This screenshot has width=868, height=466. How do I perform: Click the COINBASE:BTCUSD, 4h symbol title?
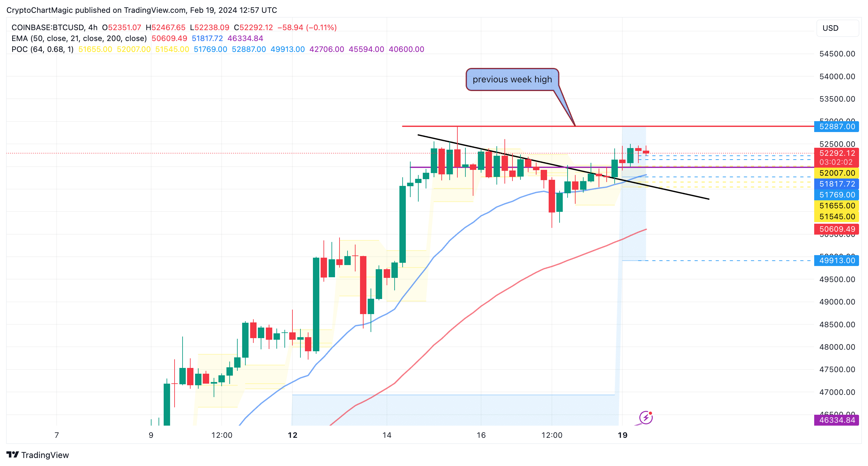[54, 27]
